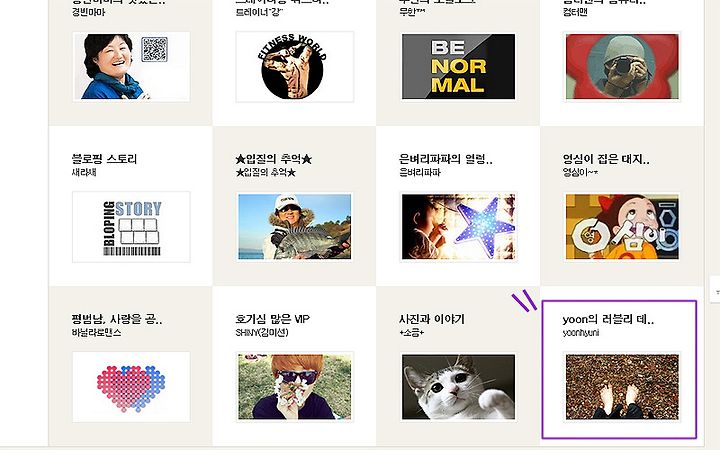Open the smiling woman with QR code thumbnail
720x450 pixels.
pos(131,67)
